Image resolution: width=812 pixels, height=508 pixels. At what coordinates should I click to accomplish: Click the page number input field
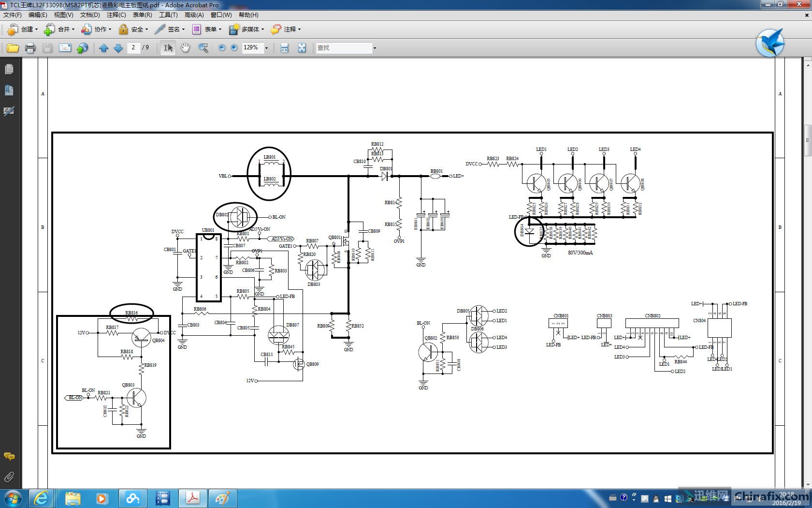[133, 48]
